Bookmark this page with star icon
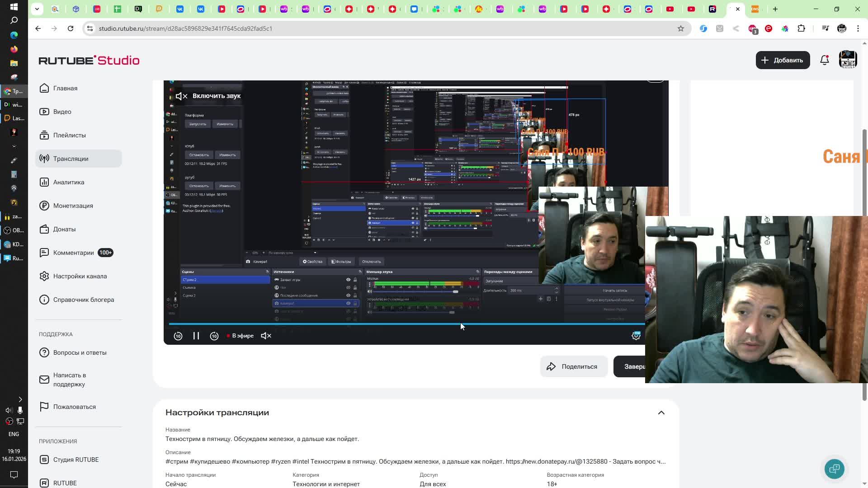868x488 pixels. click(x=680, y=28)
